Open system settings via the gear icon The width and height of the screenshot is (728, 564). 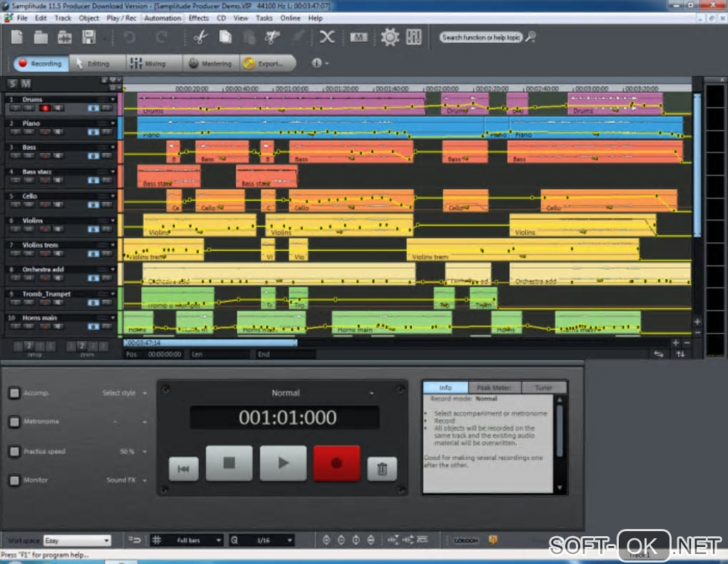(x=390, y=36)
